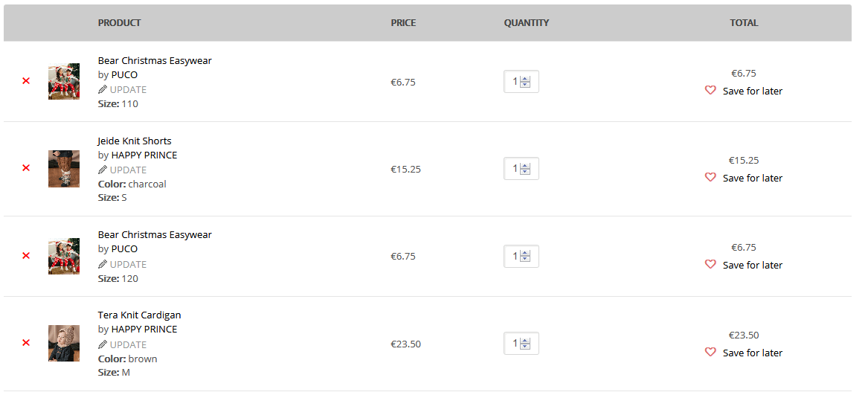868x395 pixels.
Task: Remove Bear Christmas Easywear size 110 item
Action: tap(25, 81)
